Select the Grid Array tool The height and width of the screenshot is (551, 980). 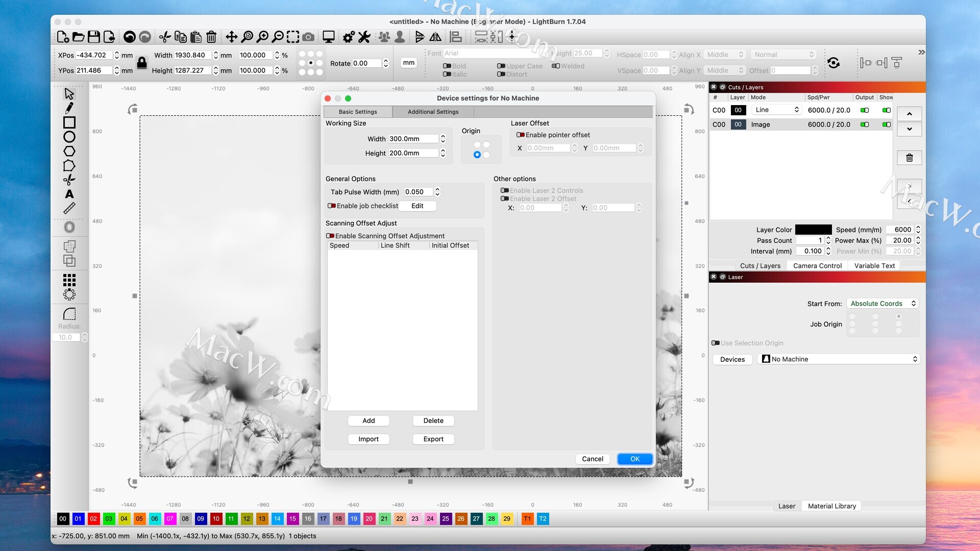[x=69, y=280]
